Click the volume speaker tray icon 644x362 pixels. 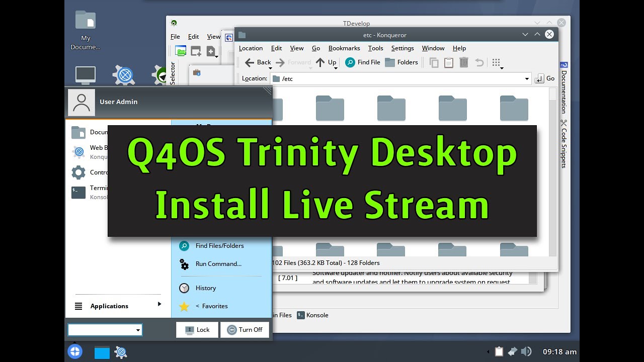point(526,351)
